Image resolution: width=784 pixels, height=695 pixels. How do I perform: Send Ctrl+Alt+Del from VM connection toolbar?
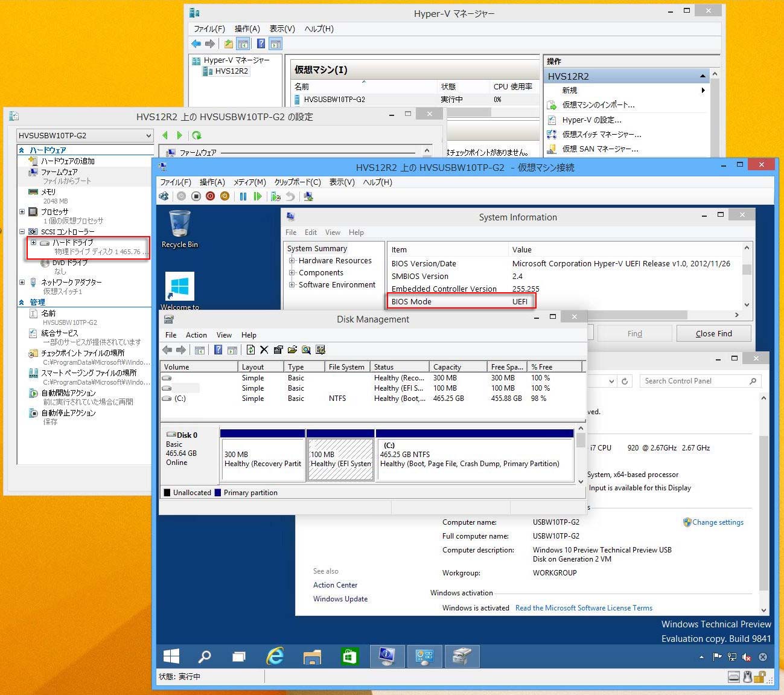point(164,196)
